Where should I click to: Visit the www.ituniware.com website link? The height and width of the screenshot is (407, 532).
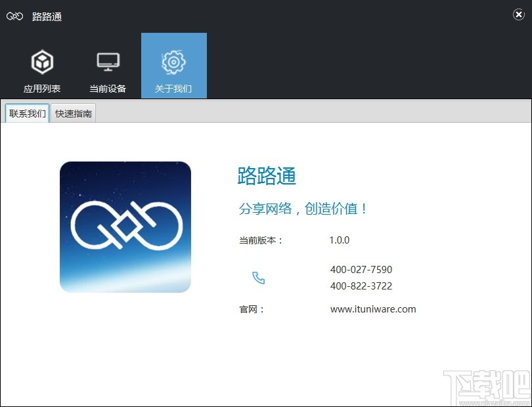tap(373, 309)
